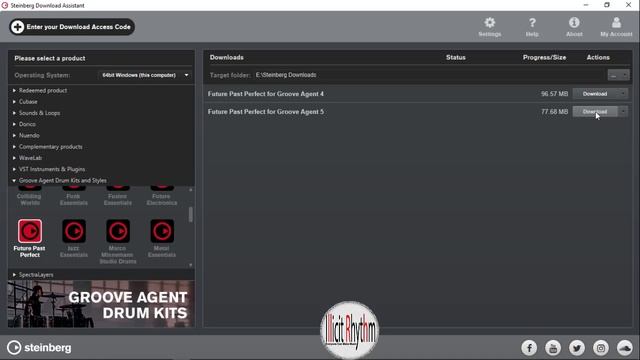Open Steinberg Instagram icon
Image resolution: width=640 pixels, height=360 pixels.
coord(601,348)
